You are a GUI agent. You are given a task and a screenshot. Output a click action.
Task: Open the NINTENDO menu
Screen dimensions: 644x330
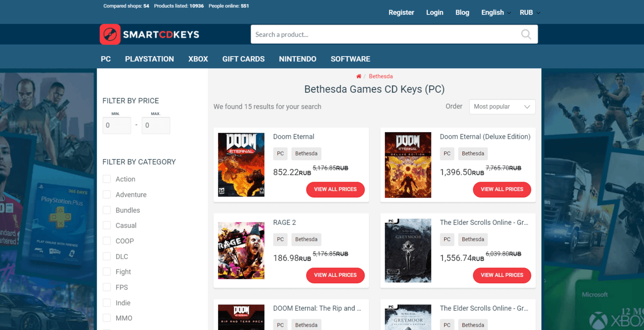(x=297, y=59)
